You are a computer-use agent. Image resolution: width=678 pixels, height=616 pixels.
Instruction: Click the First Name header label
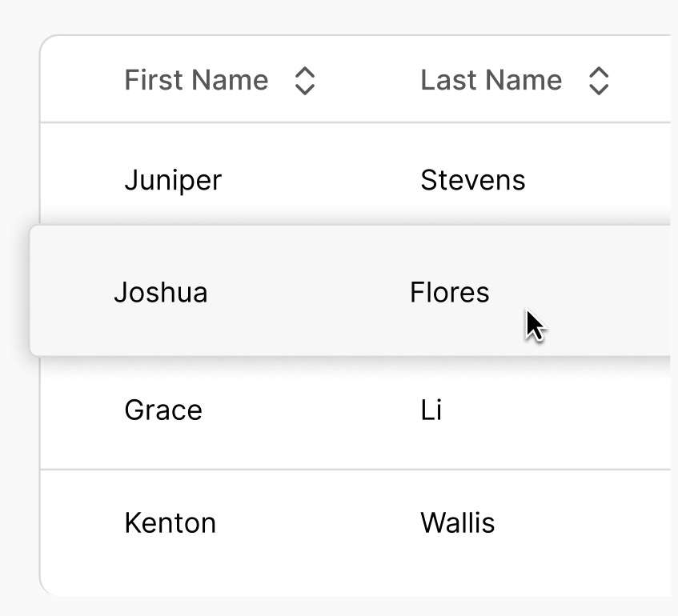[x=196, y=80]
